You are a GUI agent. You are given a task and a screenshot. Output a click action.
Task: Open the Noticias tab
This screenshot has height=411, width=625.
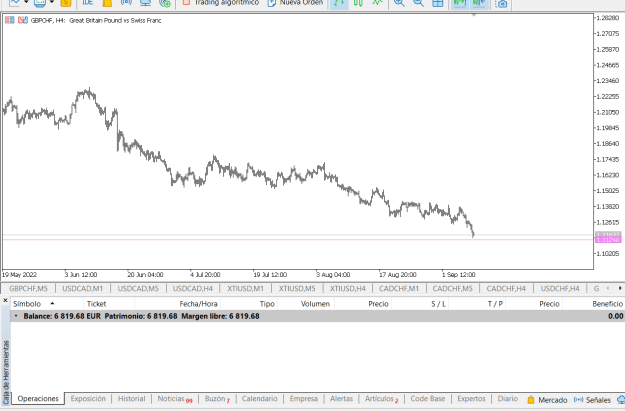click(x=174, y=399)
